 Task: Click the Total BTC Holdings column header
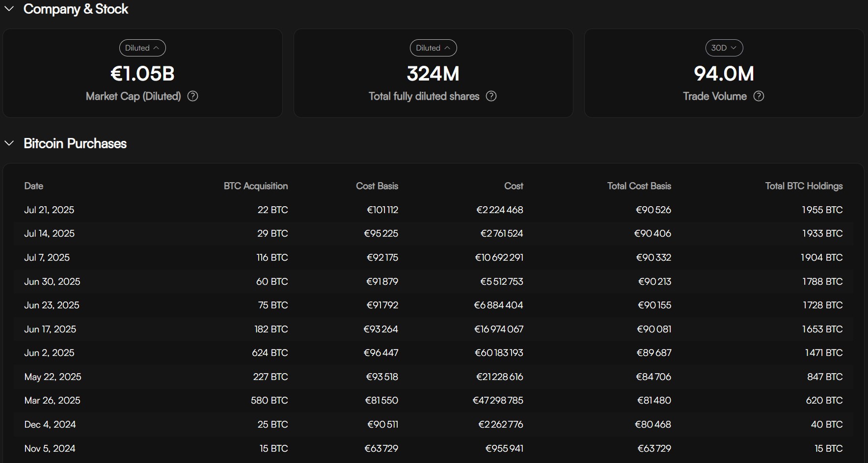click(804, 186)
